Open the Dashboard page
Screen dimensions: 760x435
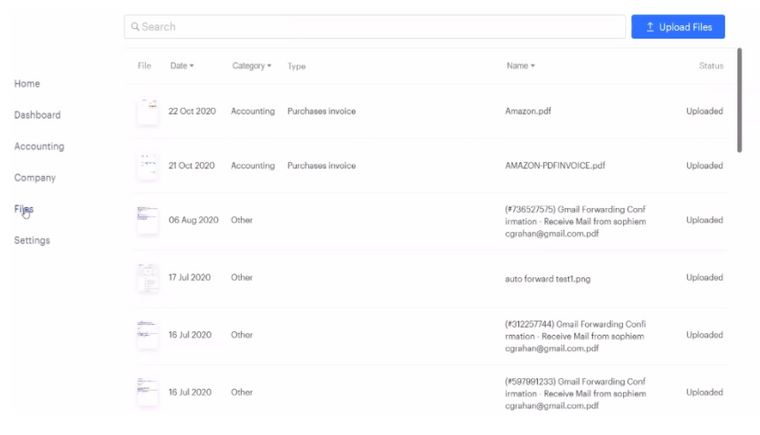point(37,115)
